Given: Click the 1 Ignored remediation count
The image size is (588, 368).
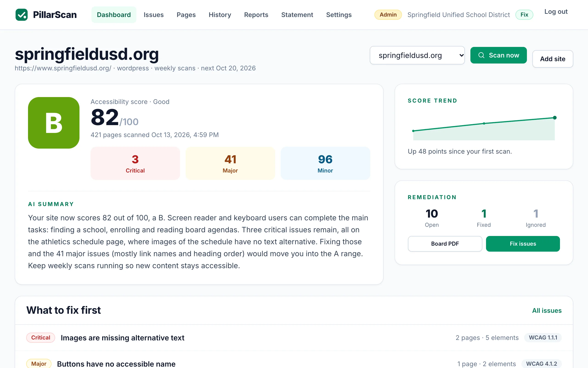Looking at the screenshot, I should pos(536,218).
